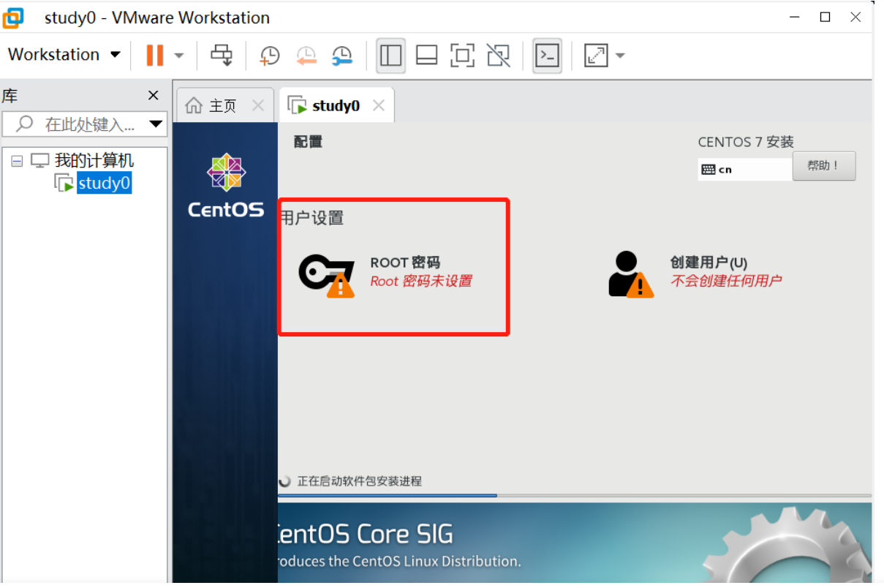Take a snapshot of this VM

pos(270,56)
